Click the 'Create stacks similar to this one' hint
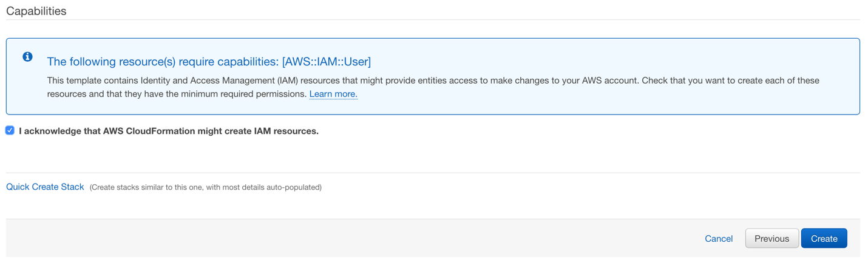Image resolution: width=868 pixels, height=263 pixels. pyautogui.click(x=206, y=187)
